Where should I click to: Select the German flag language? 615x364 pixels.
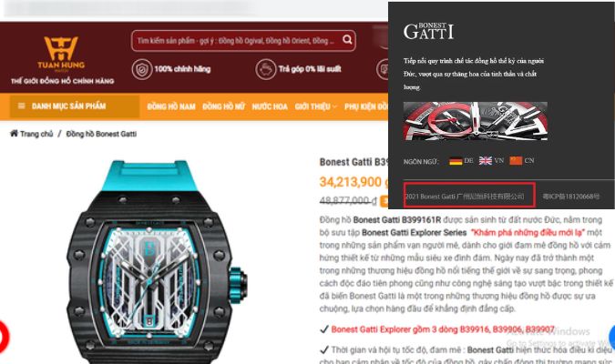pyautogui.click(x=456, y=161)
